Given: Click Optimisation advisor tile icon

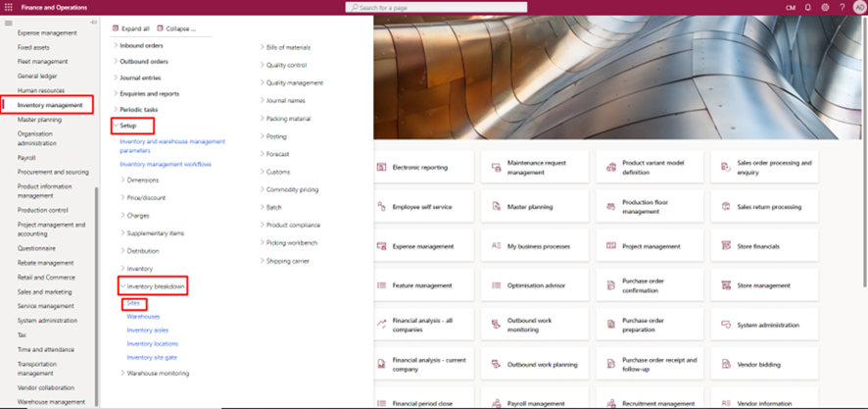Looking at the screenshot, I should coord(496,285).
